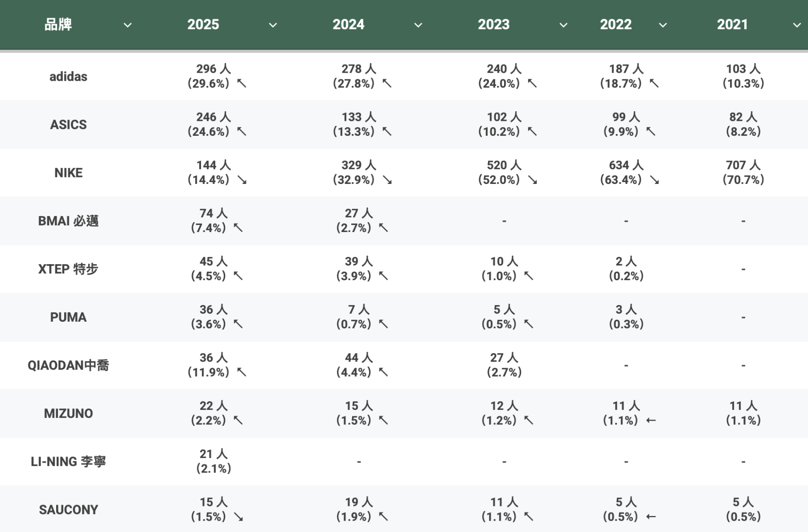Expand the 2025 column sort chevron
Viewport: 808px width, 532px height.
(273, 25)
